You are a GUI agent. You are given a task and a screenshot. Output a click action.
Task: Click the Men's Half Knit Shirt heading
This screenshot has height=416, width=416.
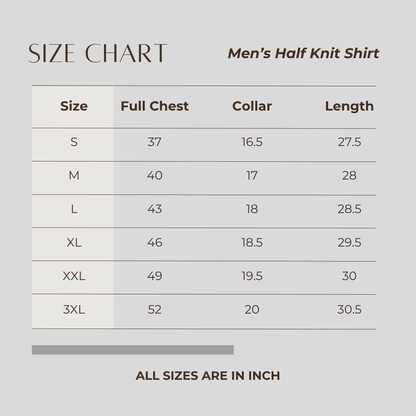pos(303,53)
